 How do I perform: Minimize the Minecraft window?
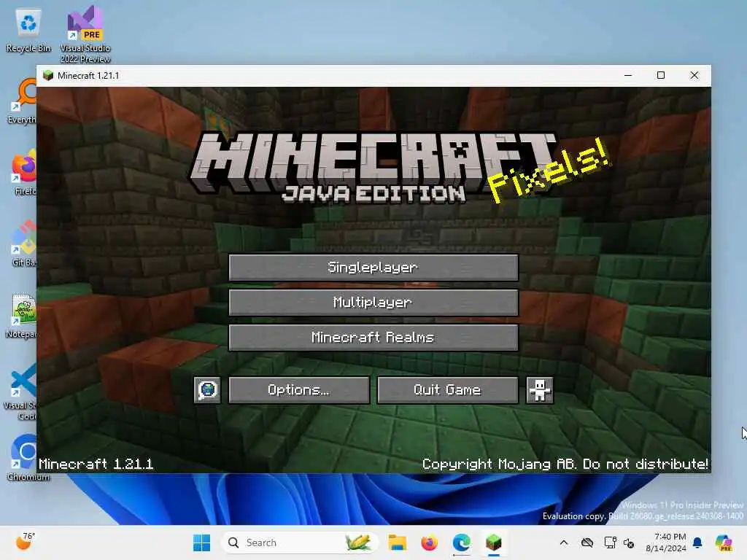[x=628, y=75]
